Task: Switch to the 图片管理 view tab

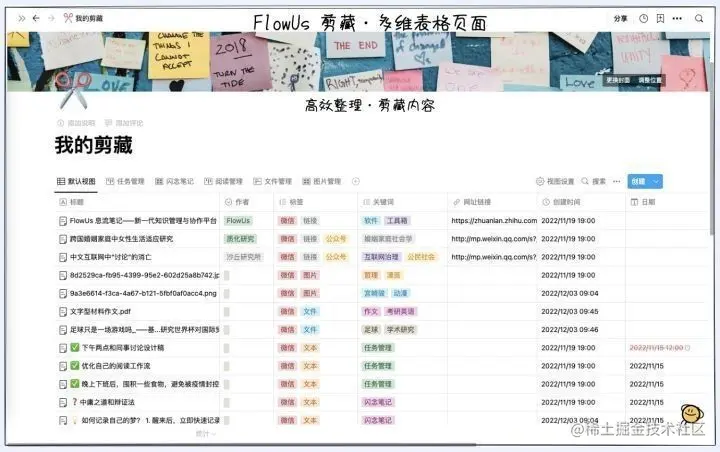Action: tap(321, 181)
